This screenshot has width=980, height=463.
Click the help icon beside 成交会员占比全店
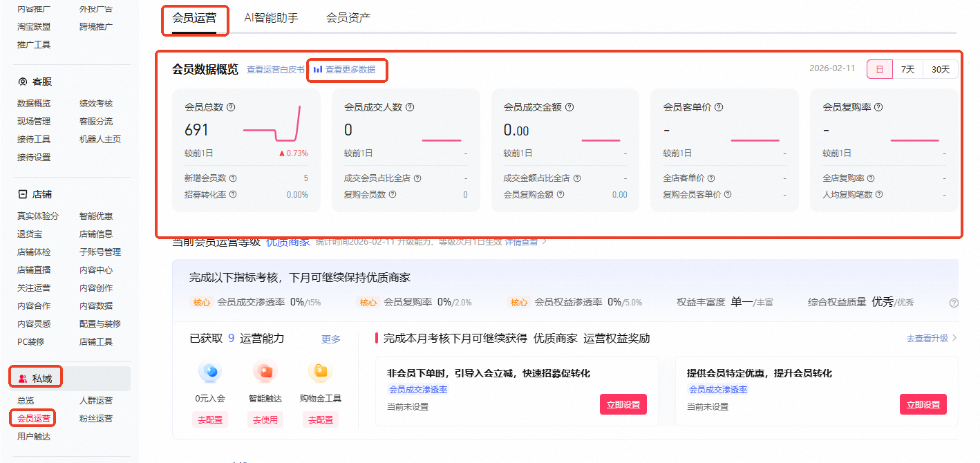click(x=417, y=178)
